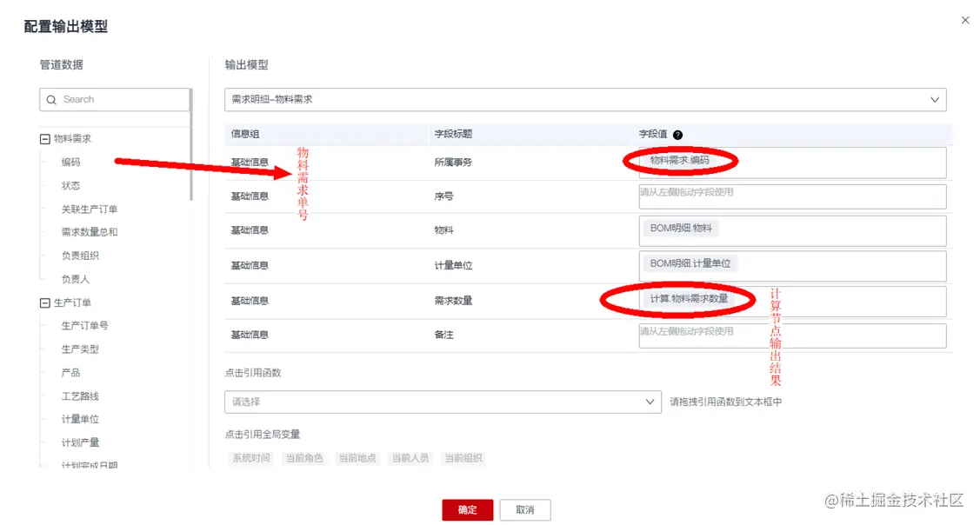Select 计量单位 under 生产订单
The height and width of the screenshot is (525, 980).
pyautogui.click(x=80, y=419)
